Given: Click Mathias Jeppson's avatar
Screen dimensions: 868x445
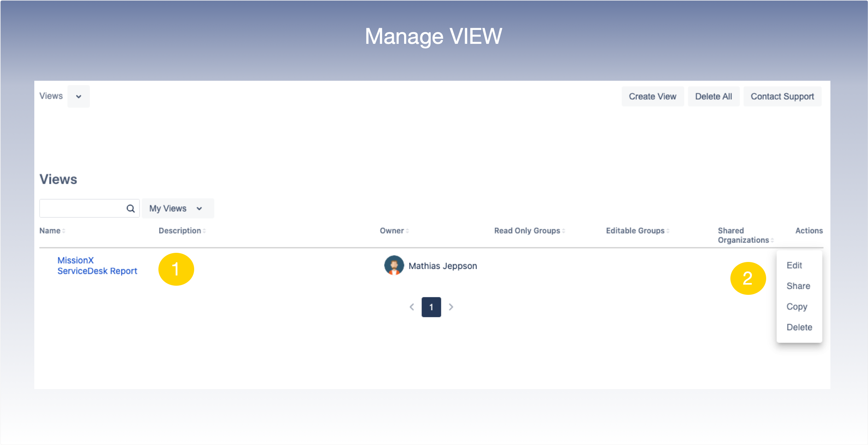Looking at the screenshot, I should (x=394, y=266).
